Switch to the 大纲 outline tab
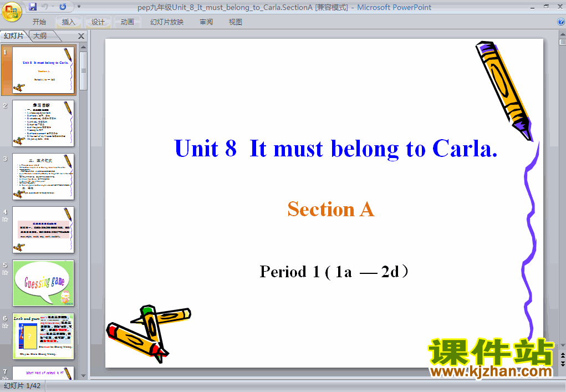The width and height of the screenshot is (566, 392). tap(40, 35)
